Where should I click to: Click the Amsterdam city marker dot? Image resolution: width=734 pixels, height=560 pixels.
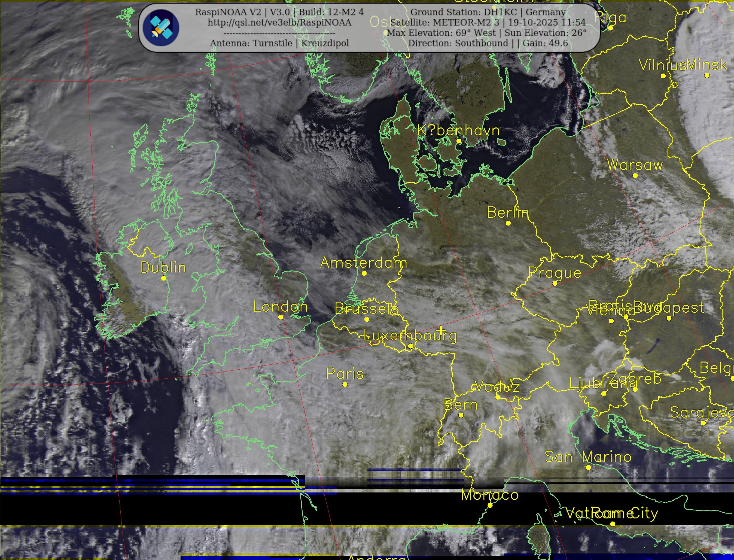click(364, 273)
